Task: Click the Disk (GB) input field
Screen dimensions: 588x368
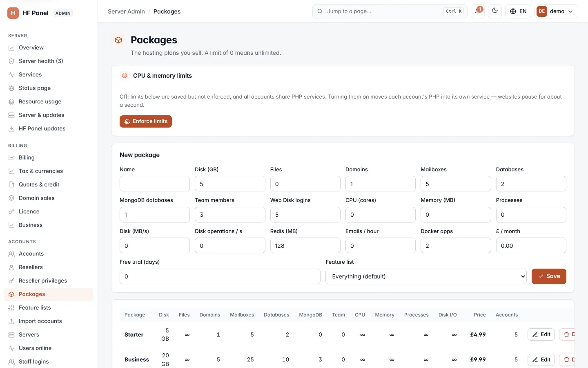Action: tap(230, 184)
